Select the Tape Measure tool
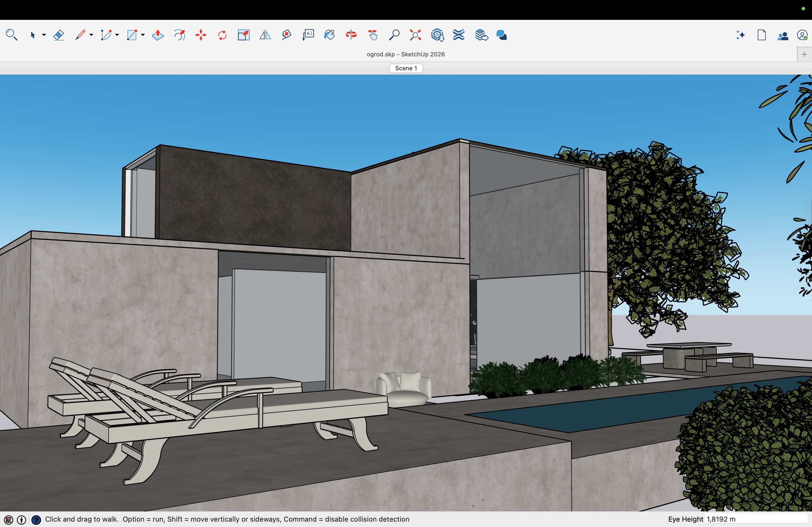The height and width of the screenshot is (527, 812). point(287,35)
